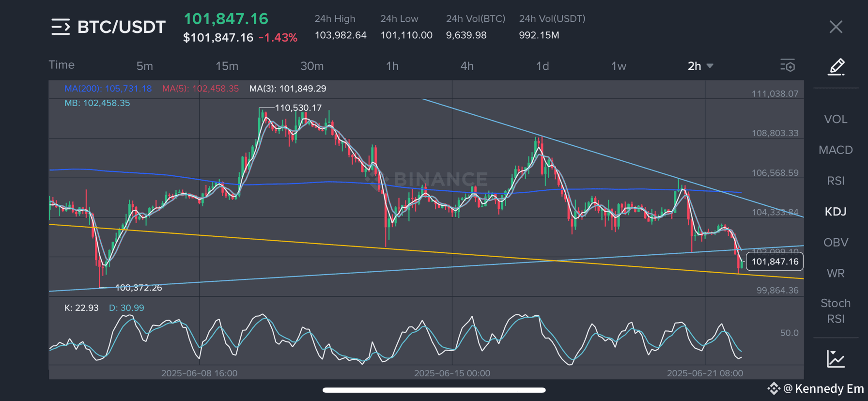
Task: Select the KDJ indicator
Action: [836, 212]
